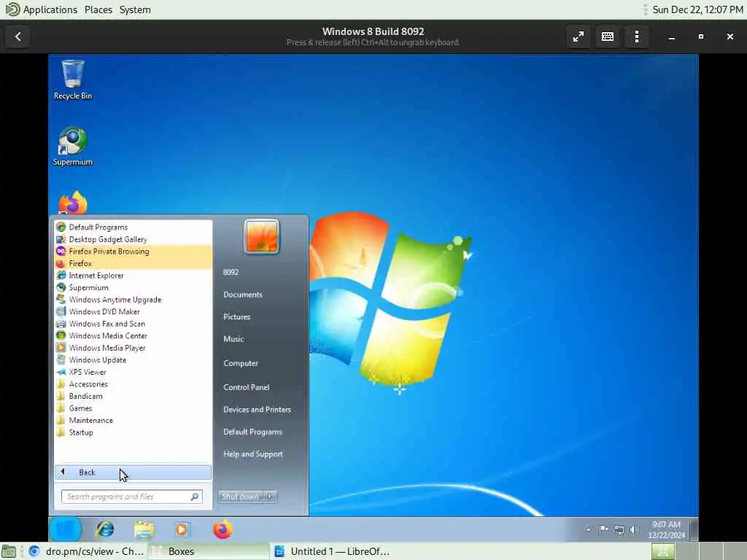Screen dimensions: 747x560
Task: Open Default Programs in the right pane
Action: (252, 432)
